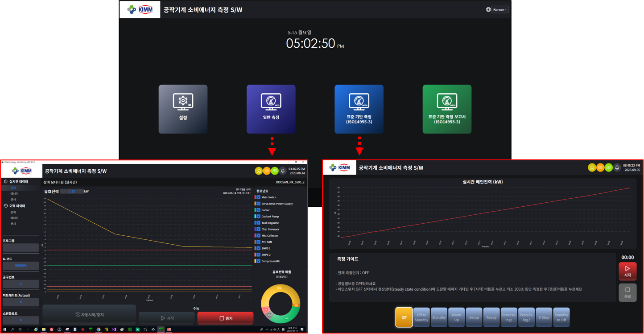644x334 pixels.
Task: Click the 공구번호 input field
Action: 21,283
